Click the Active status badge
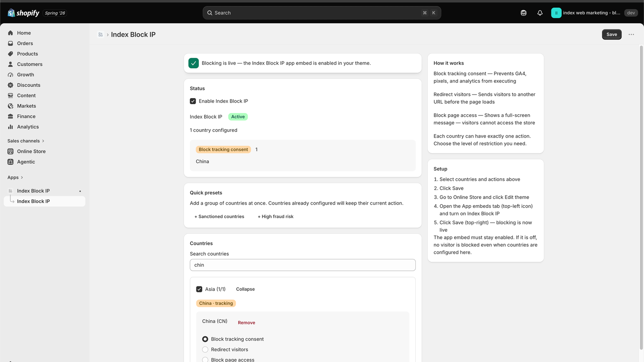 click(238, 117)
